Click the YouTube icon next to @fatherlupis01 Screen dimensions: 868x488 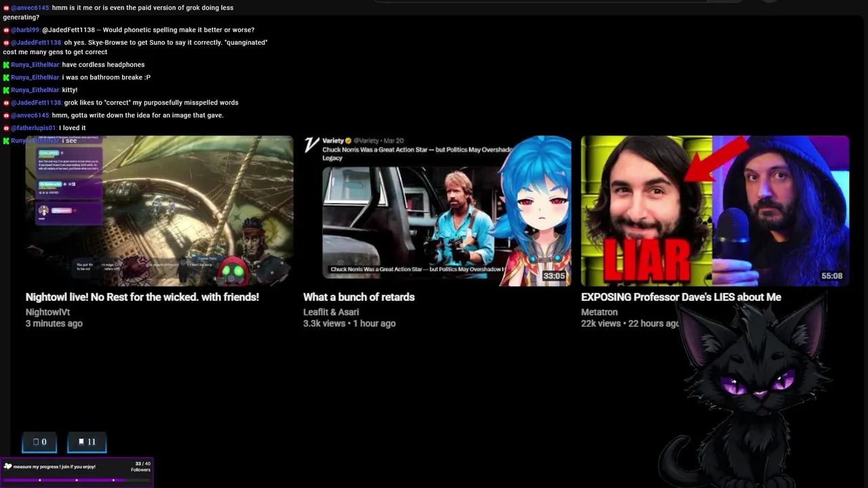(x=6, y=128)
